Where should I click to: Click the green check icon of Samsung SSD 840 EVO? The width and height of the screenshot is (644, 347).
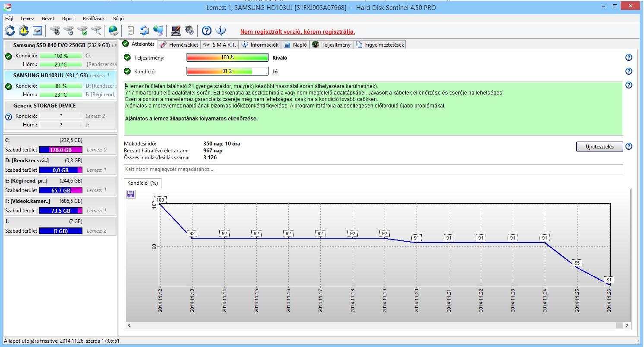(x=9, y=56)
